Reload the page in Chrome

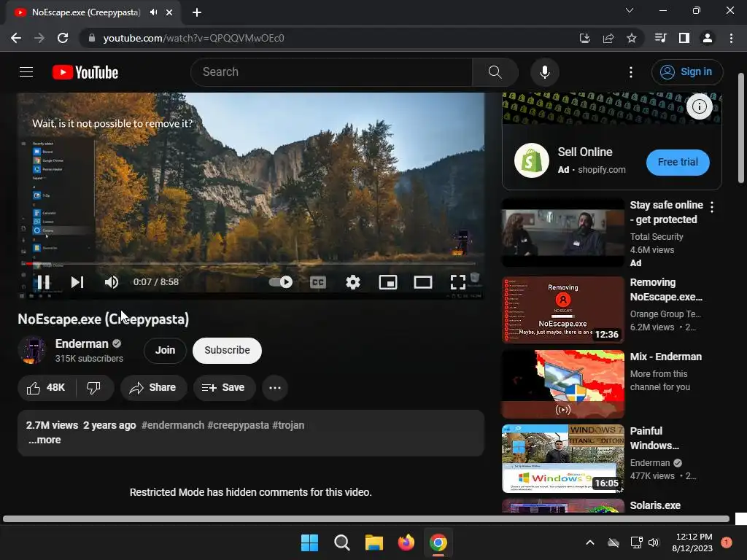point(63,38)
